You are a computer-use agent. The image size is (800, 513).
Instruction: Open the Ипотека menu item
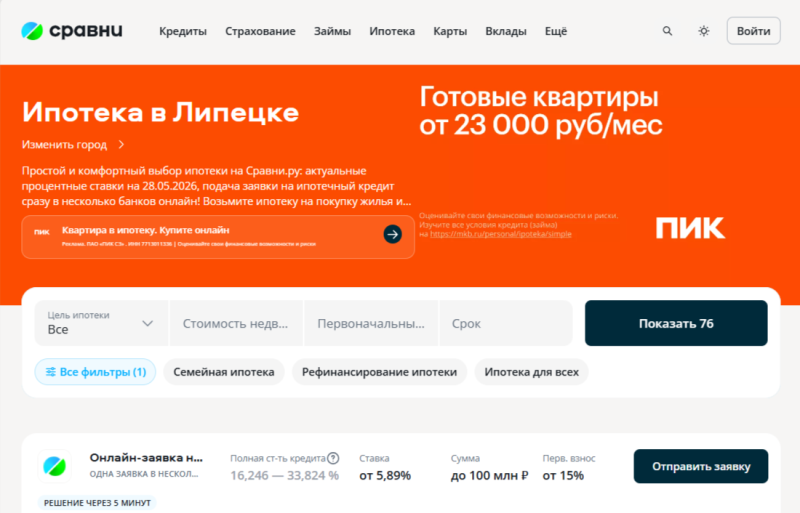392,31
